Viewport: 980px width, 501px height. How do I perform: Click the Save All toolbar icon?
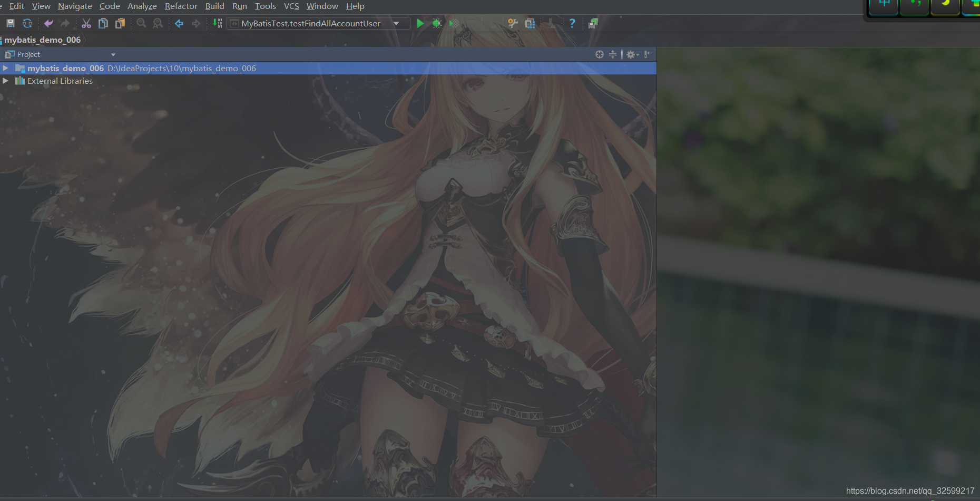click(x=10, y=23)
